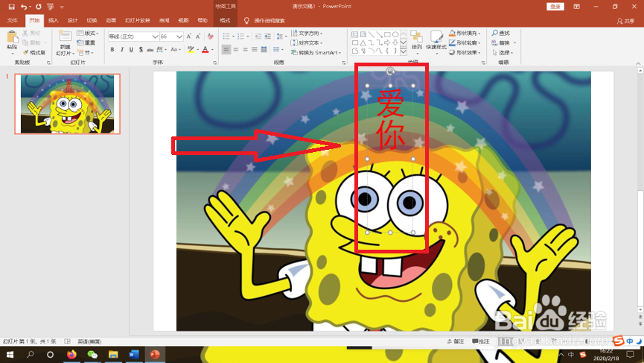Click the rotation handle above the text box

[390, 71]
